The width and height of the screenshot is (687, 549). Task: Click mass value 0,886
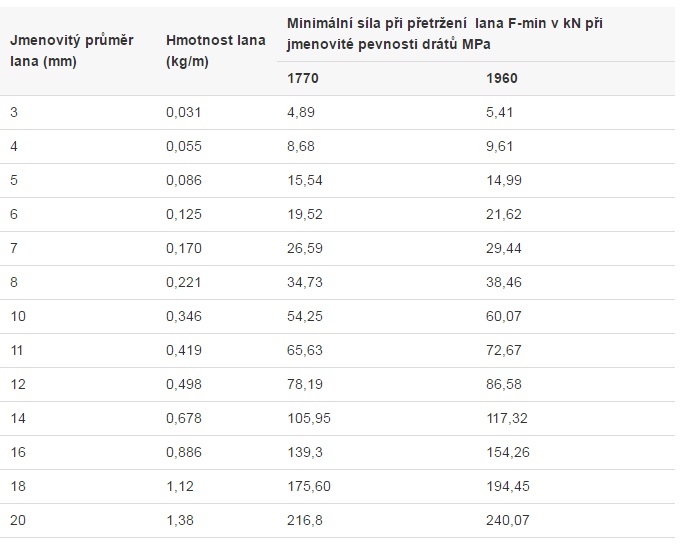pos(184,452)
